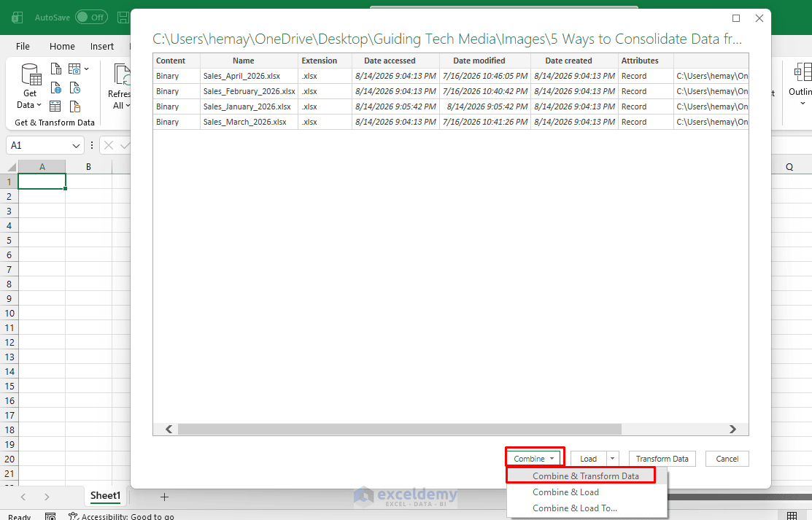Click the Select All corner triangle

(x=12, y=167)
